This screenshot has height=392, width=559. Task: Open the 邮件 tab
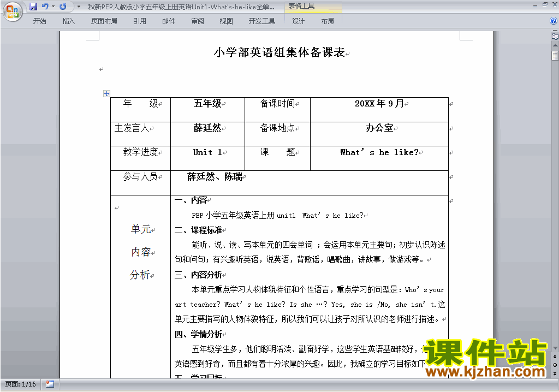point(169,21)
